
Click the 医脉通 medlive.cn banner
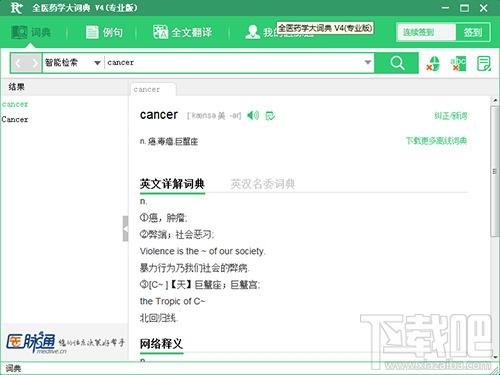pyautogui.click(x=65, y=343)
